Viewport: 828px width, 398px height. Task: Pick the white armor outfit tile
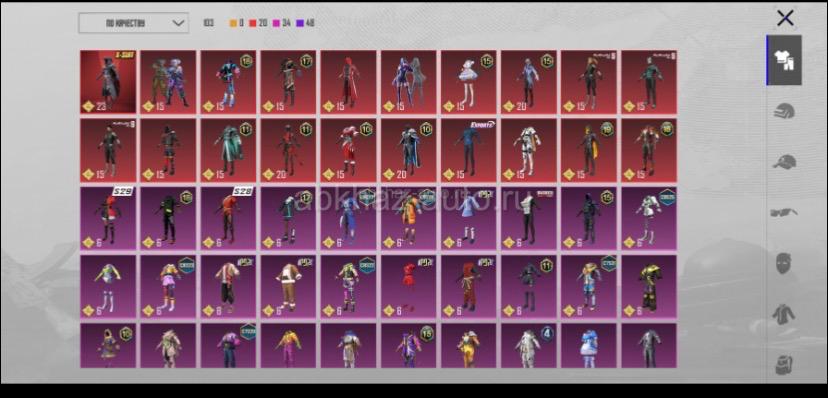coord(529,150)
